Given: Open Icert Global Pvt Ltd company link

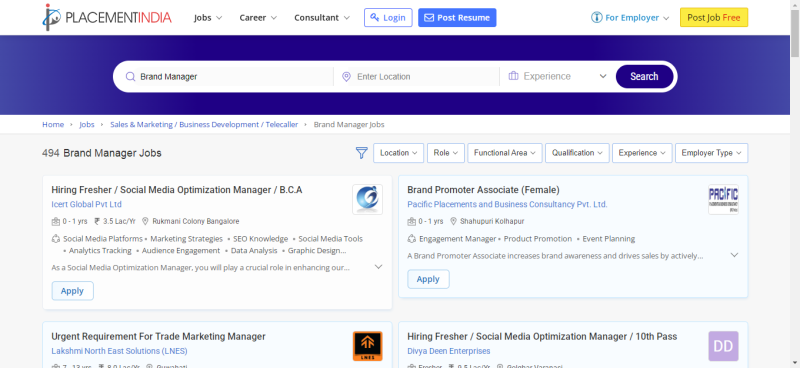Looking at the screenshot, I should [x=87, y=204].
